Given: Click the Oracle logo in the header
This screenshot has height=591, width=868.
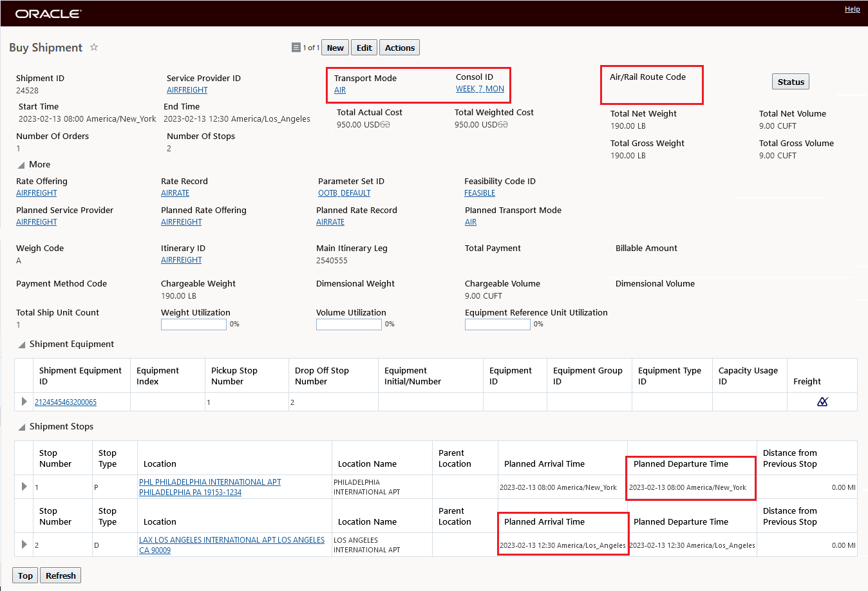Looking at the screenshot, I should tap(48, 14).
